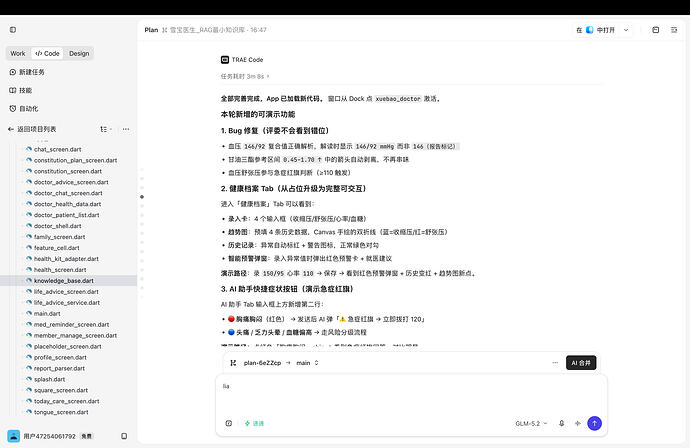Click the dark conversation outline marker dot
The image size is (690, 448).
[x=142, y=197]
